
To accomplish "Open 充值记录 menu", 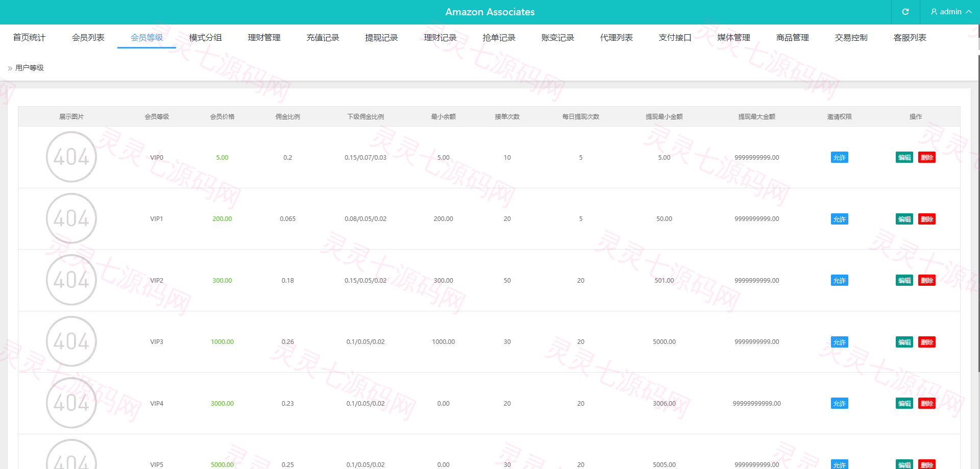I will [323, 37].
